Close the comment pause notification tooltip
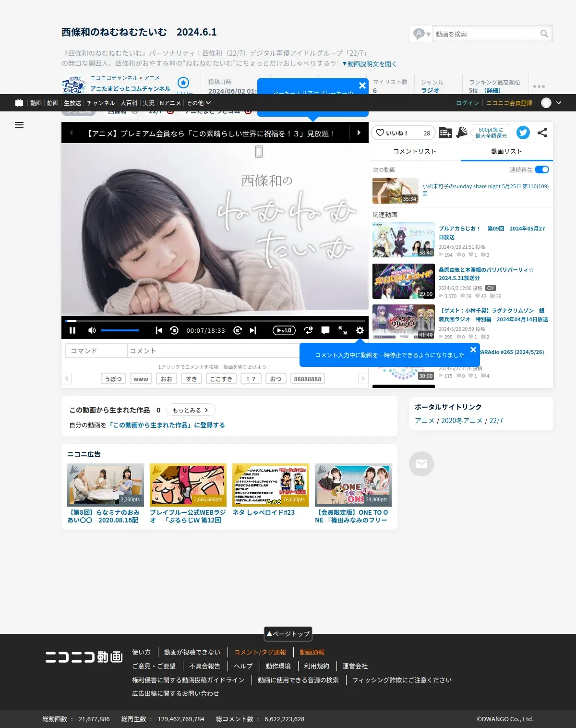Screen dimensions: 576x728 click(x=473, y=350)
